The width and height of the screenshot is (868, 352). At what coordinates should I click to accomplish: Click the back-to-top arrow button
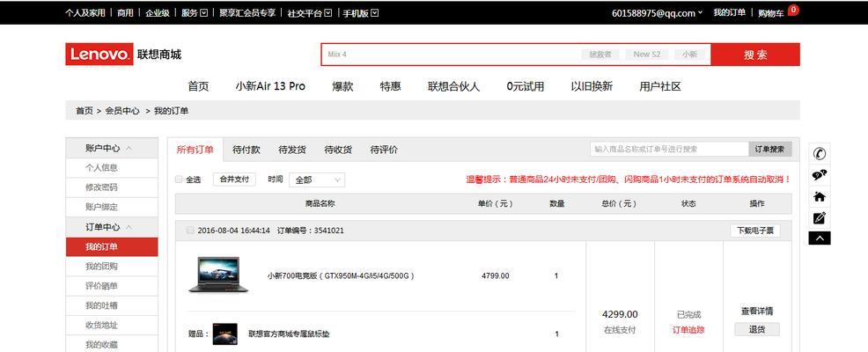(x=820, y=238)
